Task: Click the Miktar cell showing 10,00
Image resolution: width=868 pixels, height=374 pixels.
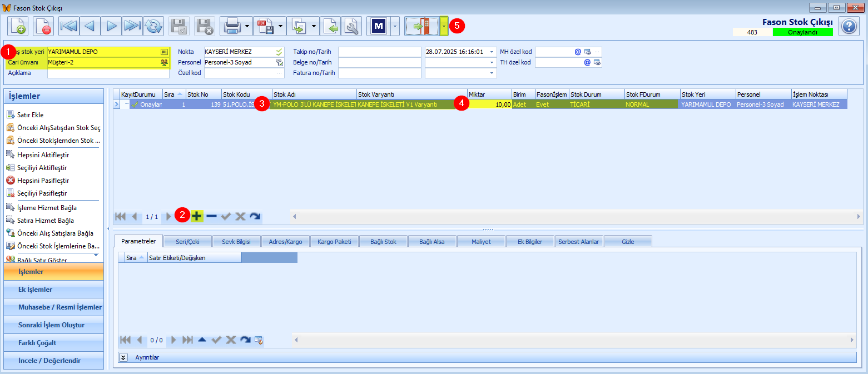Action: (x=489, y=104)
